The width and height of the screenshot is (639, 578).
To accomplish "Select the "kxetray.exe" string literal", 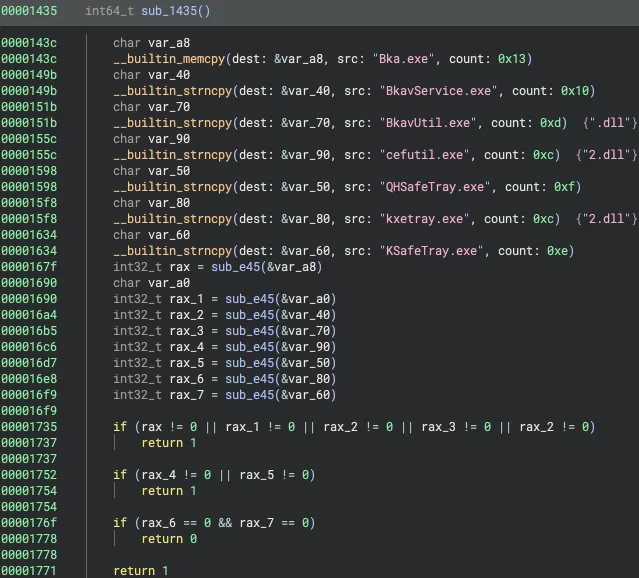I will [x=425, y=219].
